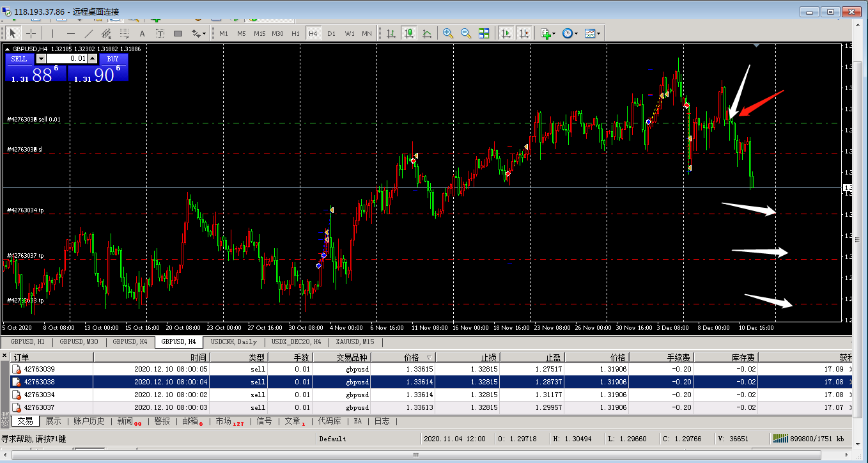
Task: Open the USDCNH,Daily chart tab
Action: [x=234, y=341]
